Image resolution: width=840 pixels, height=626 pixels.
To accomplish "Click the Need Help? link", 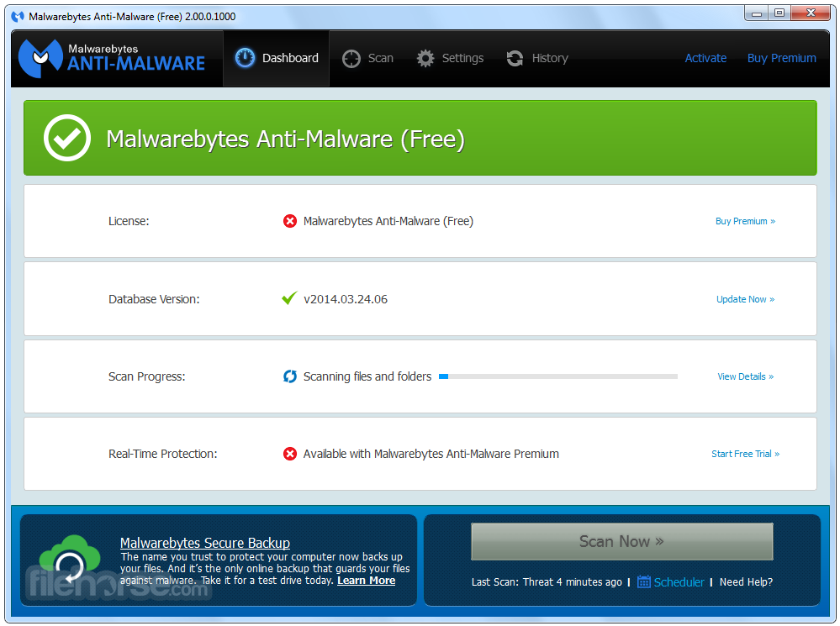I will [746, 582].
